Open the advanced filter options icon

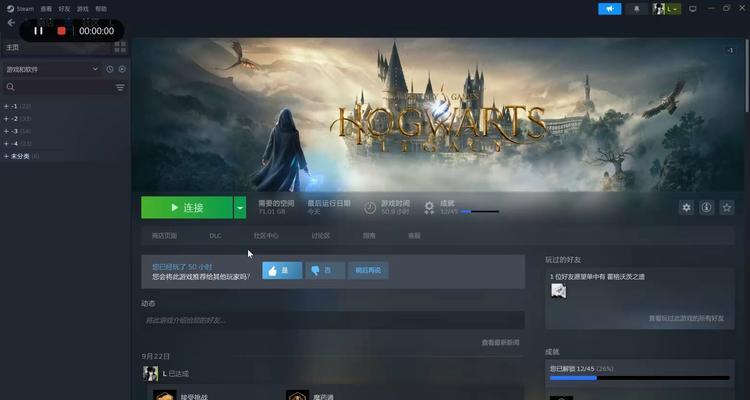tap(120, 87)
